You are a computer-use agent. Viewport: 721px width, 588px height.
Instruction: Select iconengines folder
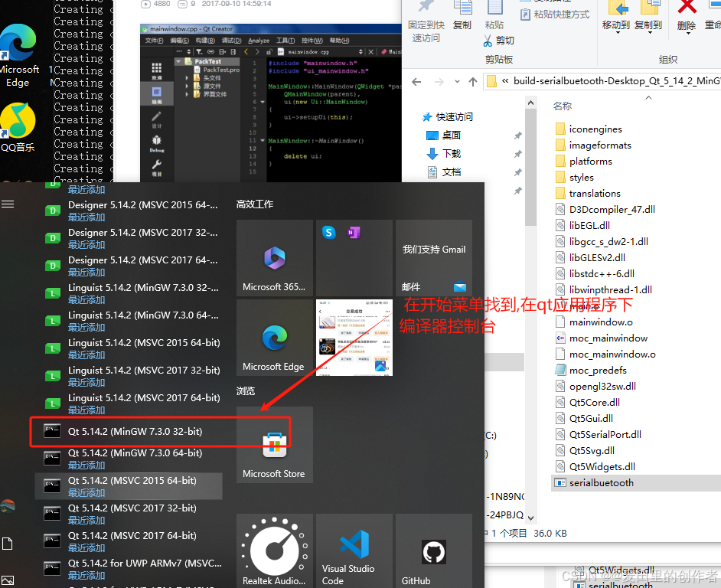pyautogui.click(x=589, y=129)
